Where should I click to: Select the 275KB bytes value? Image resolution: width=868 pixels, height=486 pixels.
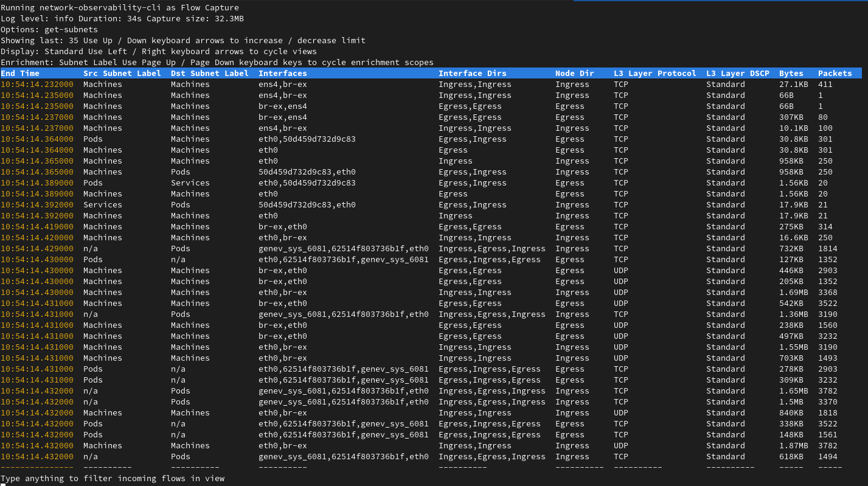point(791,226)
